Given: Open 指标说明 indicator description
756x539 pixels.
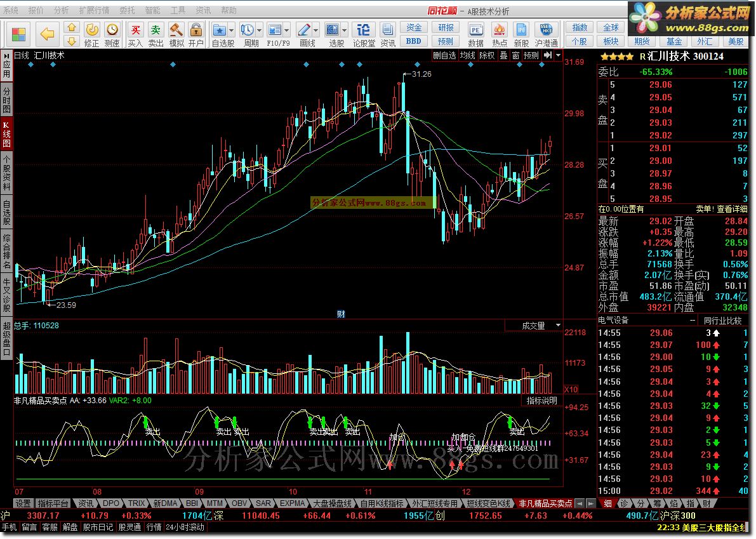Looking at the screenshot, I should point(541,401).
